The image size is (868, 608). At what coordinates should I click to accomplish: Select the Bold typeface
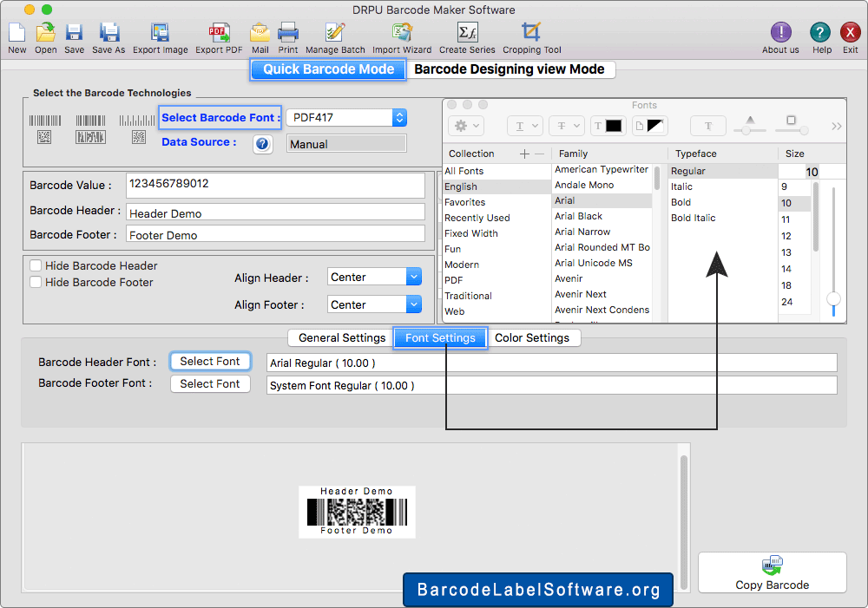[x=722, y=202]
